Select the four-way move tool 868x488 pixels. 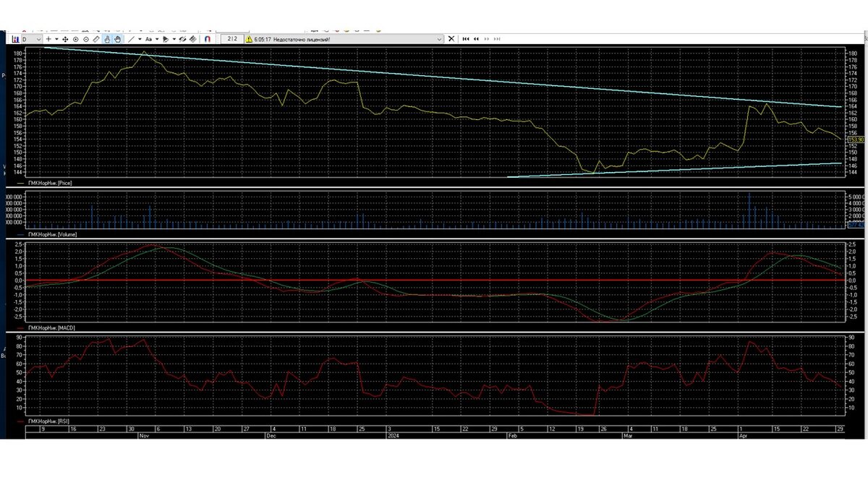coord(66,39)
